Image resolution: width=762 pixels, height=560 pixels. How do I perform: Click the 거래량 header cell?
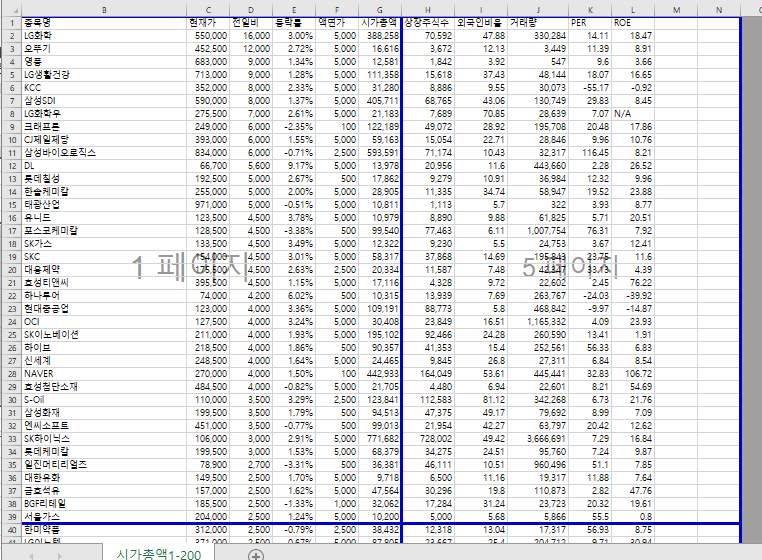tap(537, 23)
